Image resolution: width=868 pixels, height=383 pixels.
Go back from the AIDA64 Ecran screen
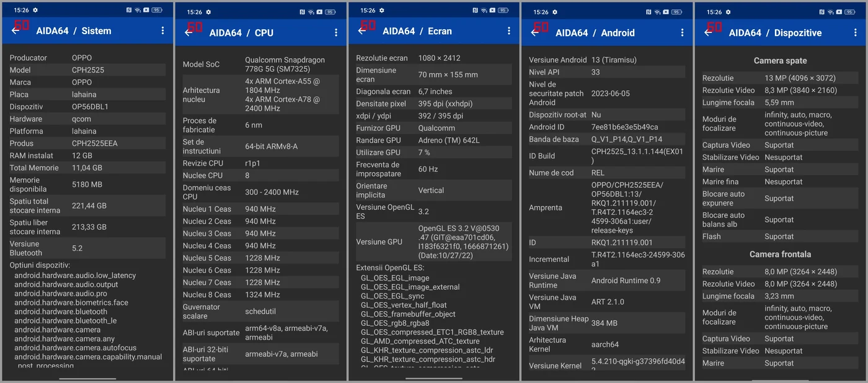362,30
